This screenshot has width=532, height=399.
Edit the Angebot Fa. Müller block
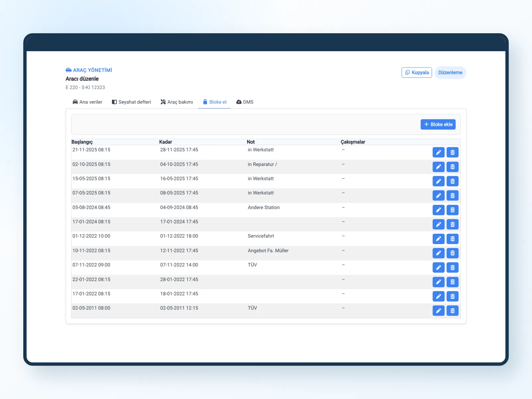pos(438,253)
